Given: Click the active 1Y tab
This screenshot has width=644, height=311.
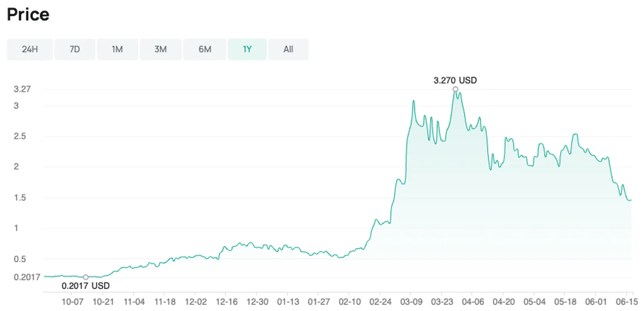Looking at the screenshot, I should click(x=247, y=49).
